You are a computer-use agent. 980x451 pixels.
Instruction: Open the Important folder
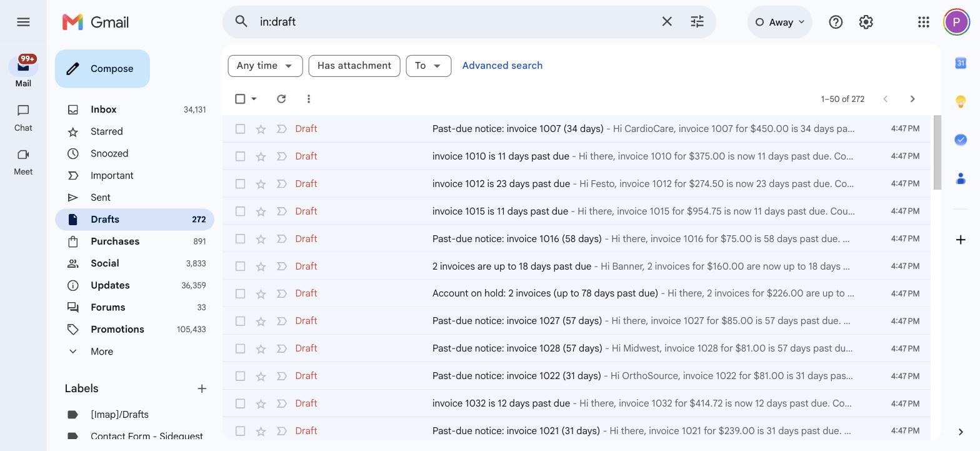click(x=134, y=176)
